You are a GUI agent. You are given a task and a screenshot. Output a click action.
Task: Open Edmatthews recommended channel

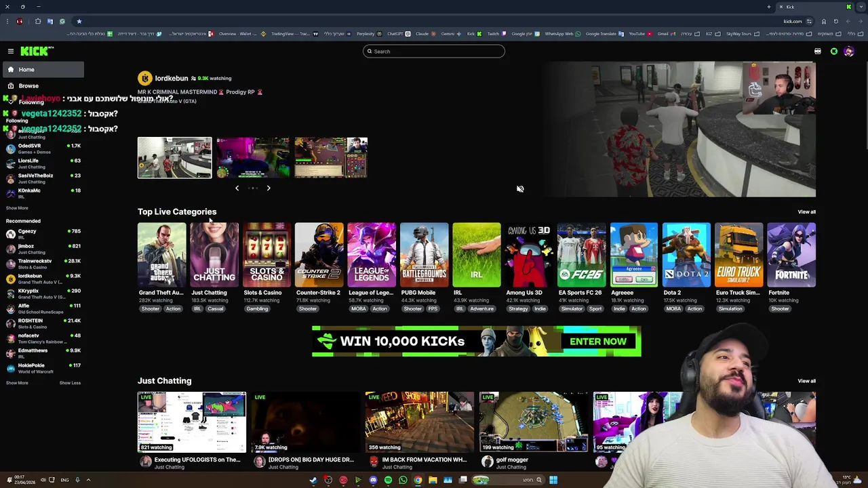[x=43, y=353]
